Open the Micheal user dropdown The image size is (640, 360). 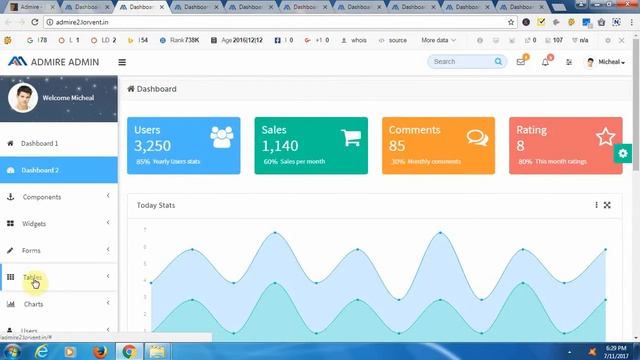click(606, 62)
